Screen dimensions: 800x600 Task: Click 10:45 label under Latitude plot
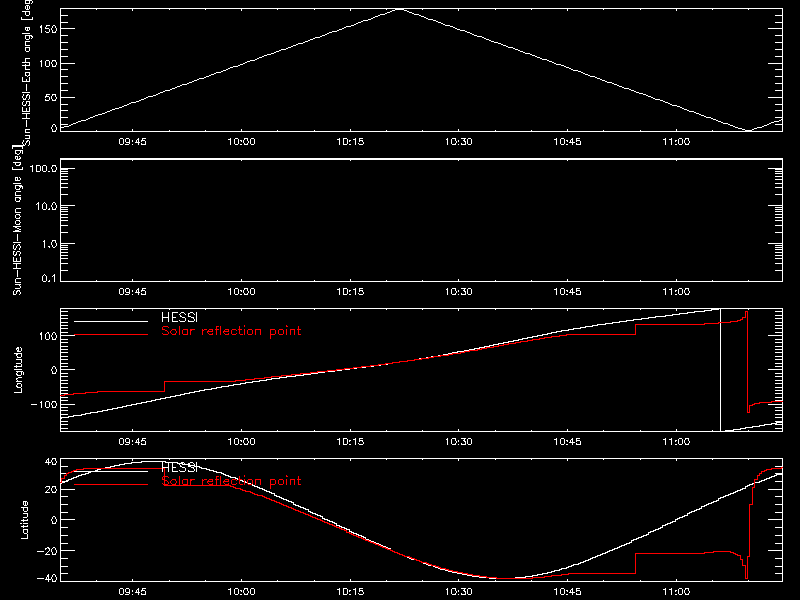click(567, 591)
